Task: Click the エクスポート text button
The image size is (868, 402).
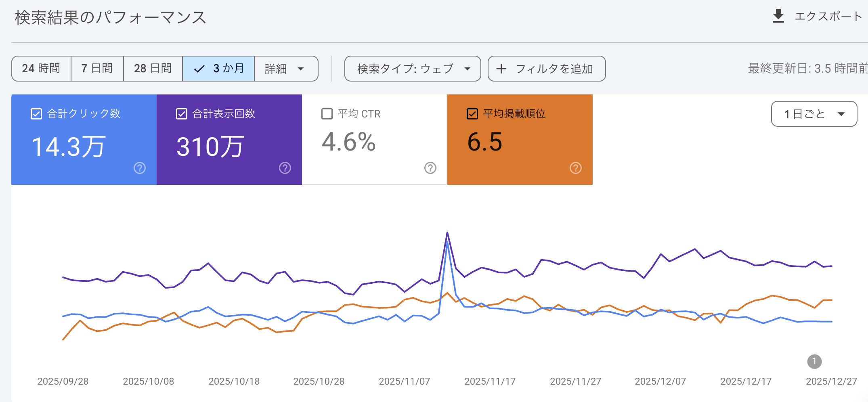Action: click(828, 16)
